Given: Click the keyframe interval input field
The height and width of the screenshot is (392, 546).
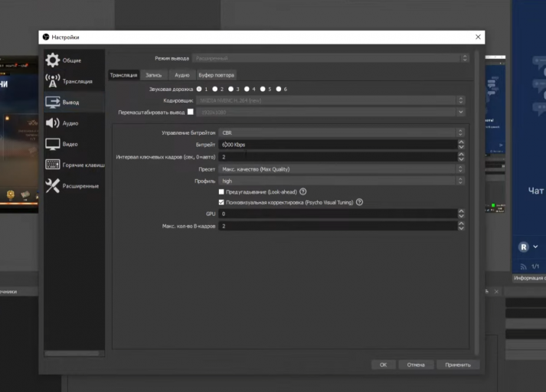Looking at the screenshot, I should (x=338, y=157).
